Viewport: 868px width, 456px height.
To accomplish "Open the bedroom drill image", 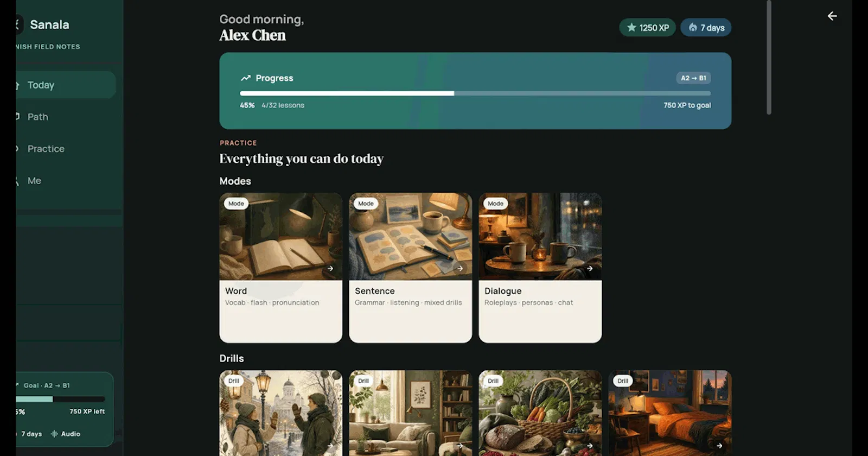I will 670,413.
